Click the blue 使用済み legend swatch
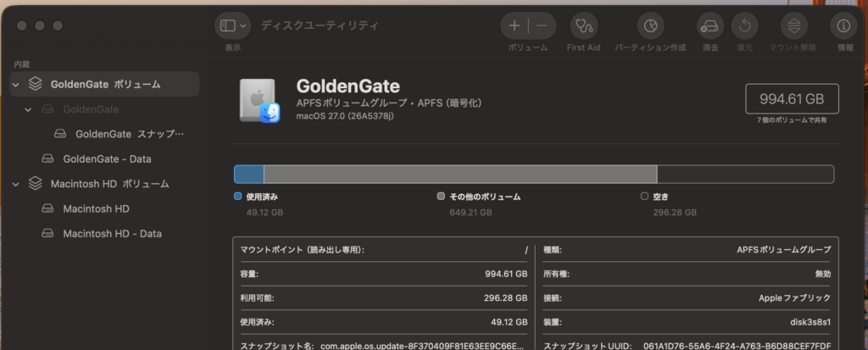The width and height of the screenshot is (868, 350). pos(238,196)
